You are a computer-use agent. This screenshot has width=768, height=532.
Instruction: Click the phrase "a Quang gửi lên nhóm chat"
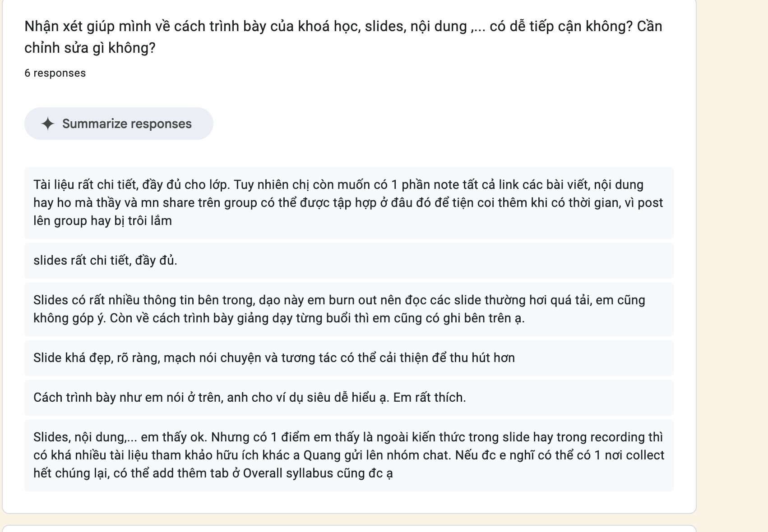[372, 455]
